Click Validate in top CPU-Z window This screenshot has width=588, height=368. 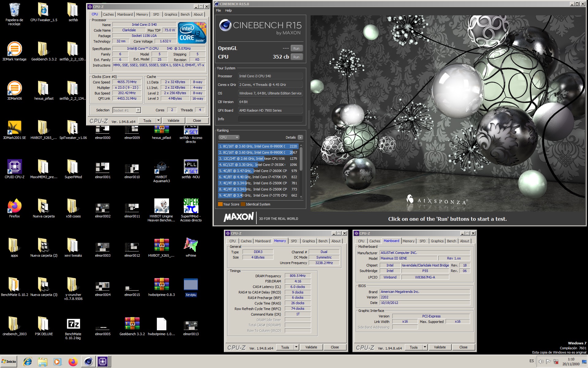pyautogui.click(x=173, y=121)
